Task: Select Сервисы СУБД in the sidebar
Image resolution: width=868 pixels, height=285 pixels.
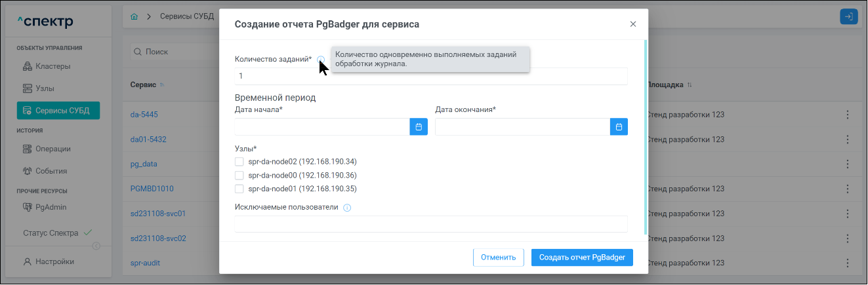Action: click(x=58, y=110)
